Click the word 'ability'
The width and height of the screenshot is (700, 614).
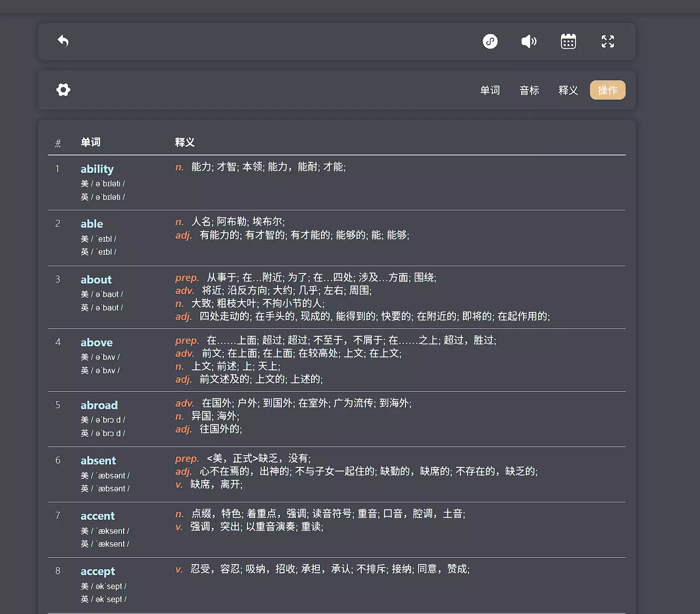(97, 169)
